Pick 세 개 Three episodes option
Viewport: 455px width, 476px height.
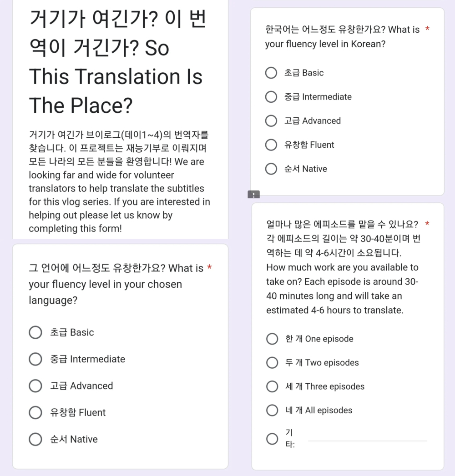coord(272,387)
